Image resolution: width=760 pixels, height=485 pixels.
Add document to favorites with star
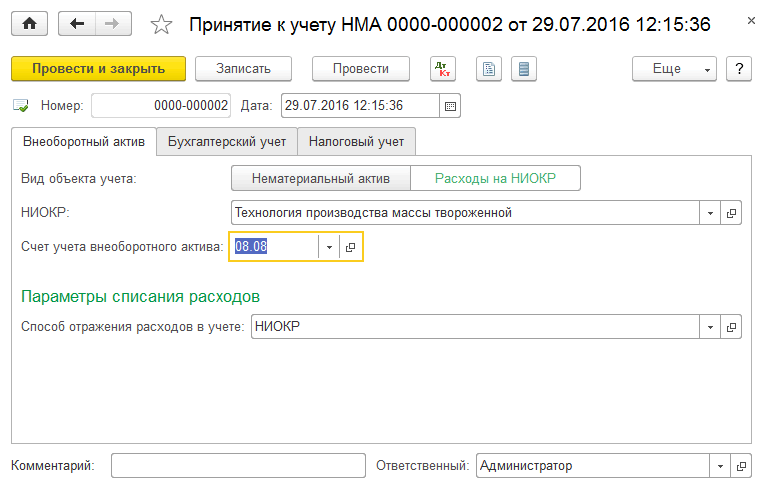tap(160, 25)
